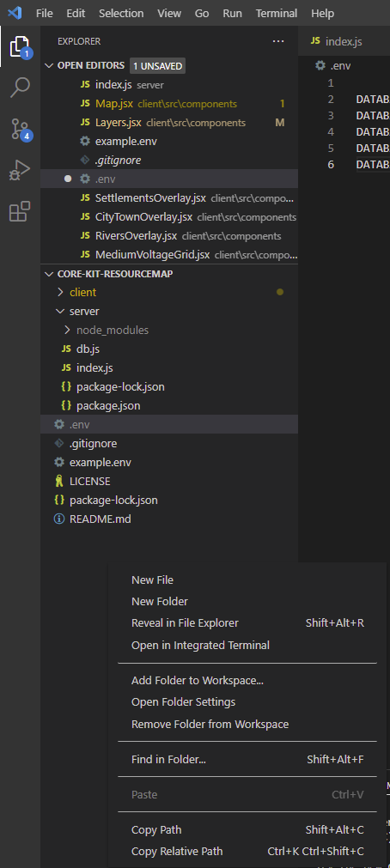Open the View menu
The image size is (390, 868).
(169, 13)
